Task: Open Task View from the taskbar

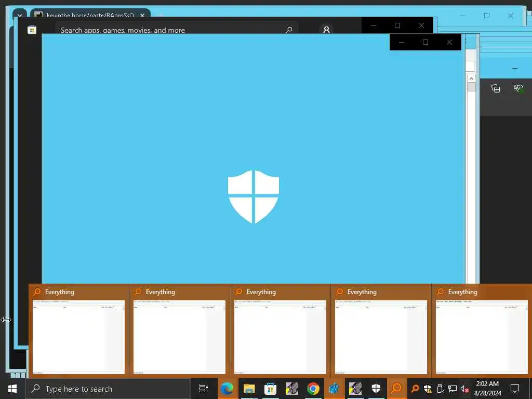Action: pos(204,389)
